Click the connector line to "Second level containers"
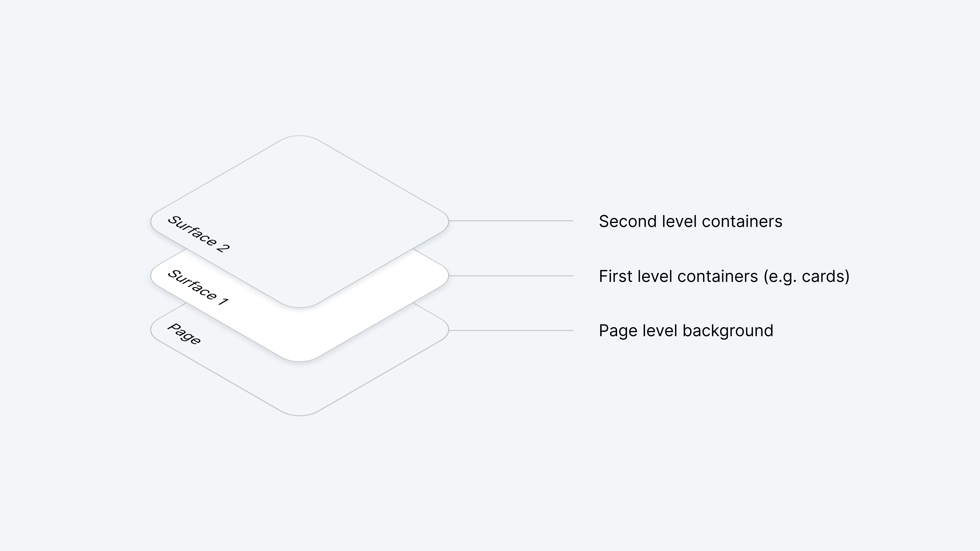Image resolution: width=980 pixels, height=551 pixels. tap(510, 221)
